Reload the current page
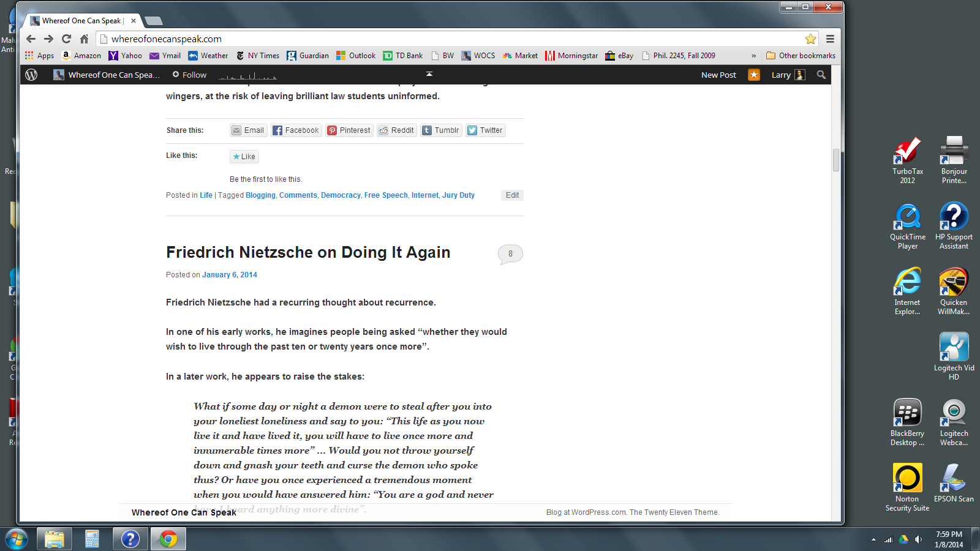The height and width of the screenshot is (551, 980). click(x=66, y=39)
